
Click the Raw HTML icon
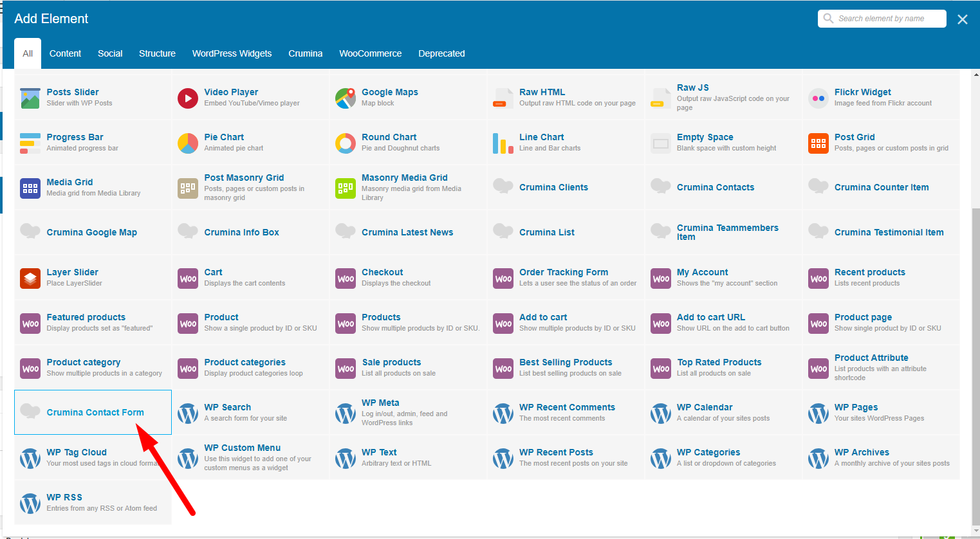point(503,98)
